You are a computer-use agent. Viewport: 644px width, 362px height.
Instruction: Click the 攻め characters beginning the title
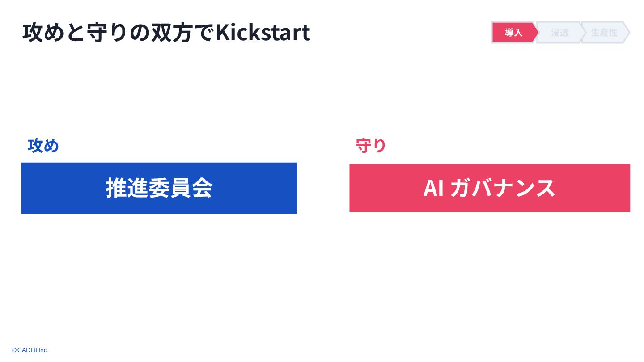point(44,33)
